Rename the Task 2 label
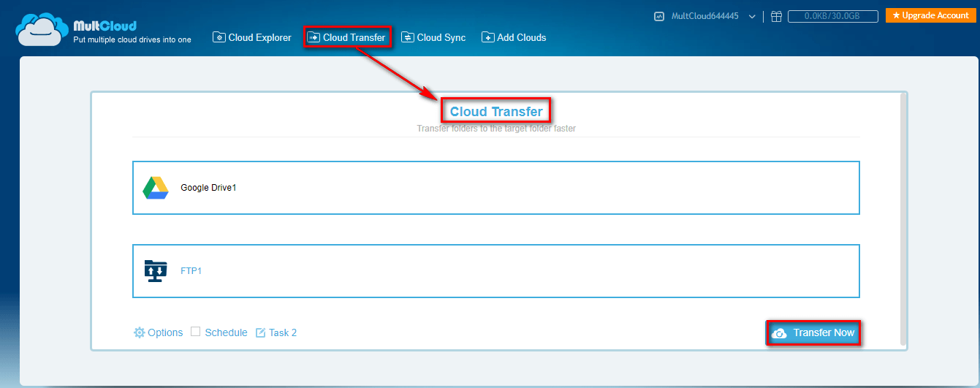 283,332
